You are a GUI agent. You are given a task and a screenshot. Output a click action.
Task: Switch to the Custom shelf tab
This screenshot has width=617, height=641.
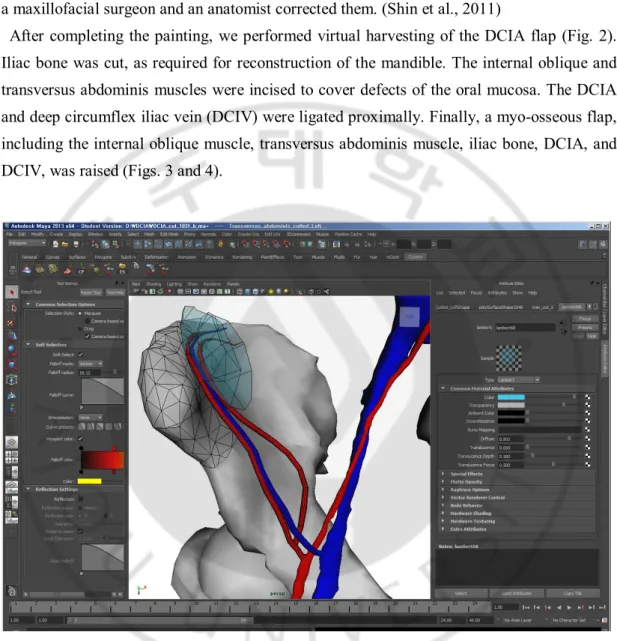[415, 257]
